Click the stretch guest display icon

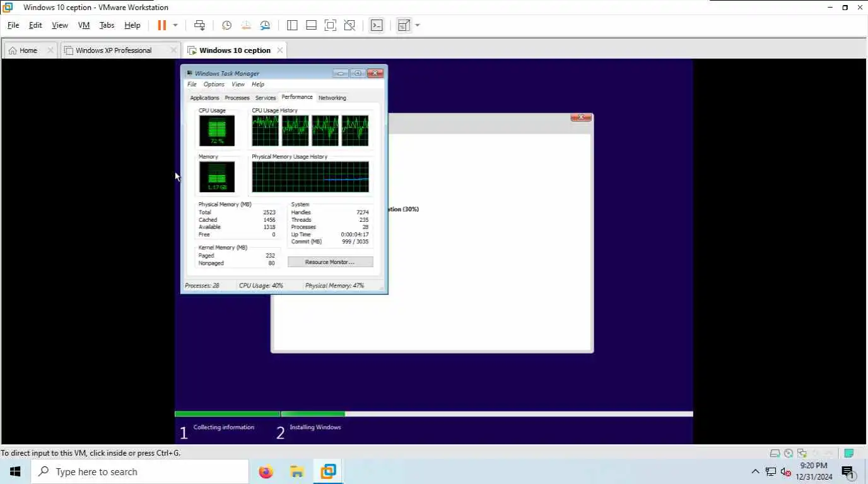tap(404, 25)
